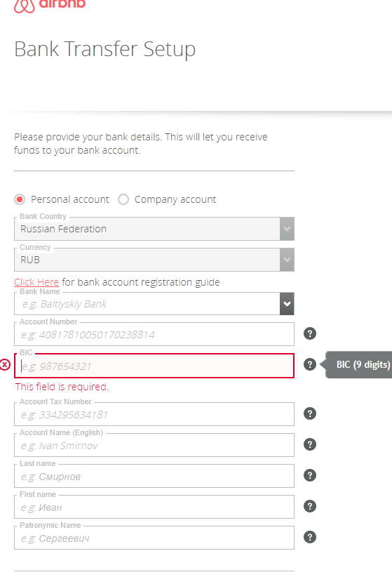Screen dimensions: 392x584
Task: Click the BIC (9 digits) tooltip
Action: (359, 364)
